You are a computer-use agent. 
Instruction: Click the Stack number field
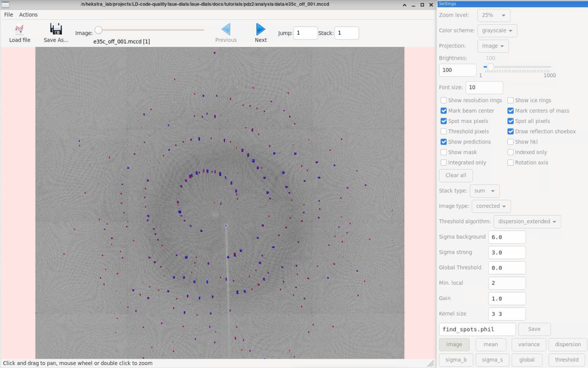click(x=346, y=33)
